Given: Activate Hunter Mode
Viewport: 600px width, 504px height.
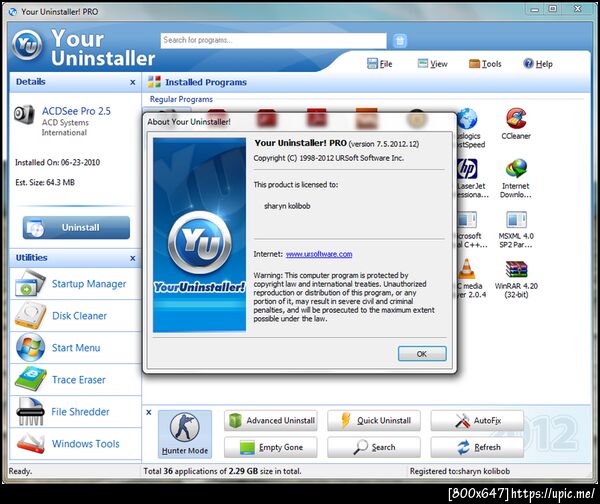Looking at the screenshot, I should point(185,434).
